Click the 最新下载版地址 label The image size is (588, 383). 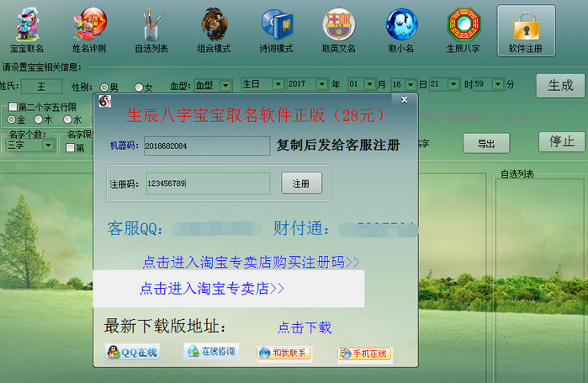coord(166,326)
